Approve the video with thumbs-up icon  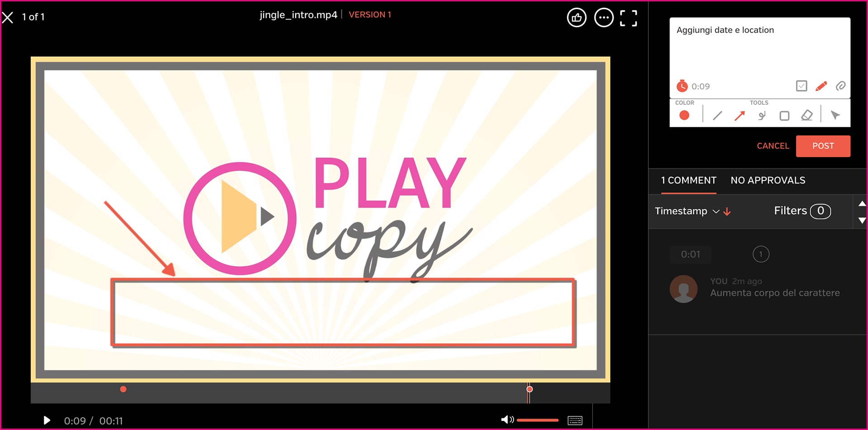click(576, 18)
